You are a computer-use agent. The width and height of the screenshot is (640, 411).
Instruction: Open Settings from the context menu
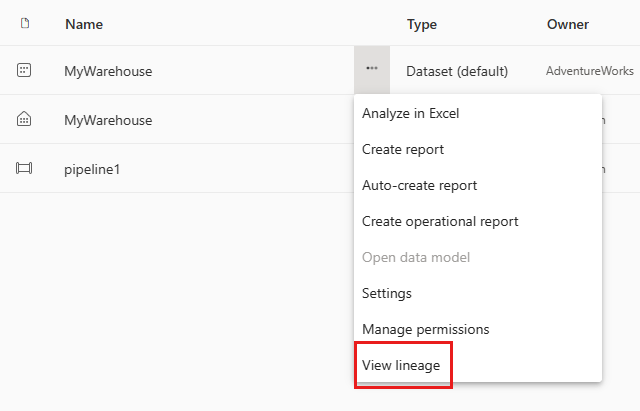(387, 293)
